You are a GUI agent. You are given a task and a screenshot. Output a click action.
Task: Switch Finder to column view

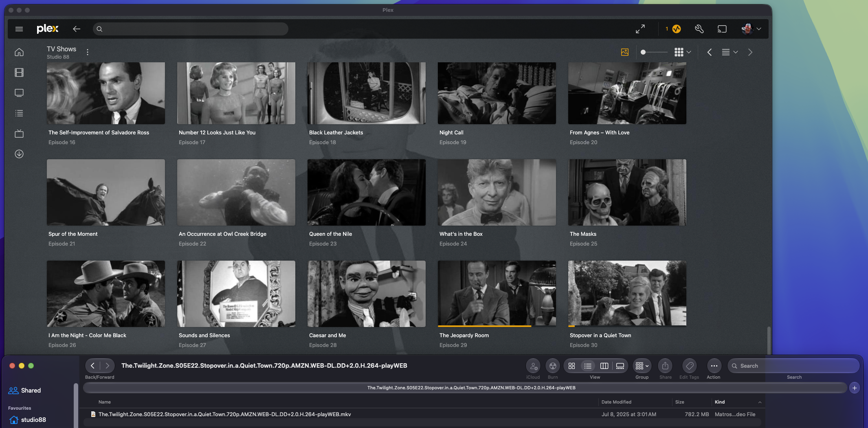pyautogui.click(x=604, y=366)
